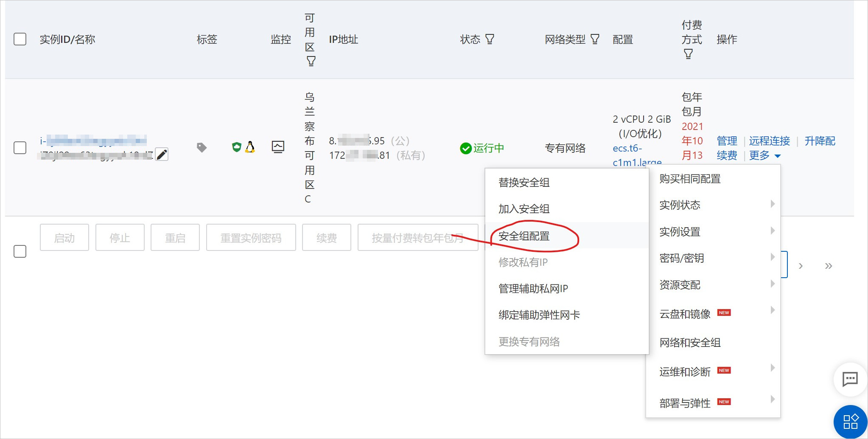Click the 按量付费转包年包月 button

coord(418,237)
